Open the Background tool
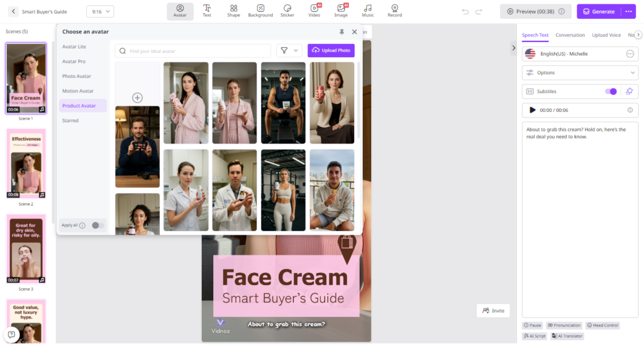Screen dimensions: 644x346 pos(260,11)
